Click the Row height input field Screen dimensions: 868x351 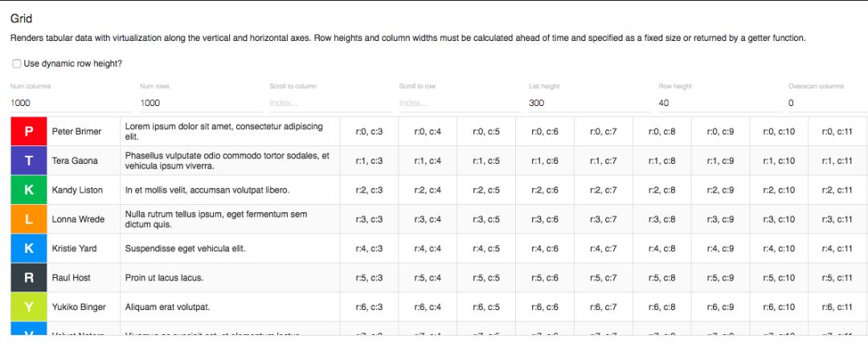(716, 103)
